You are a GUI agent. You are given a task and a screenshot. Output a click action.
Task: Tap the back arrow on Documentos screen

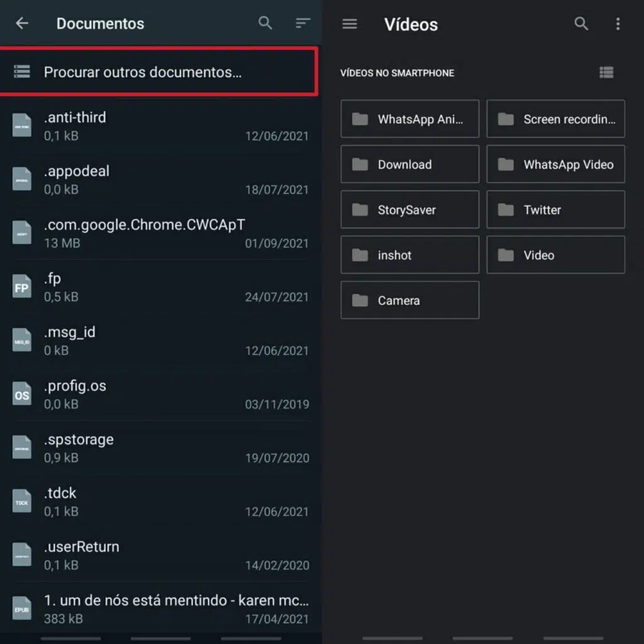[x=21, y=23]
